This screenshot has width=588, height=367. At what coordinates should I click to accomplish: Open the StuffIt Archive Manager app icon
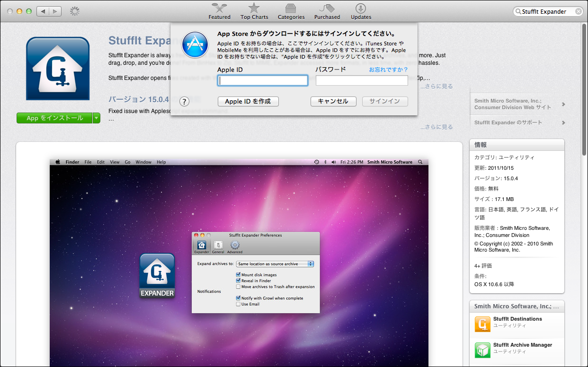[482, 350]
